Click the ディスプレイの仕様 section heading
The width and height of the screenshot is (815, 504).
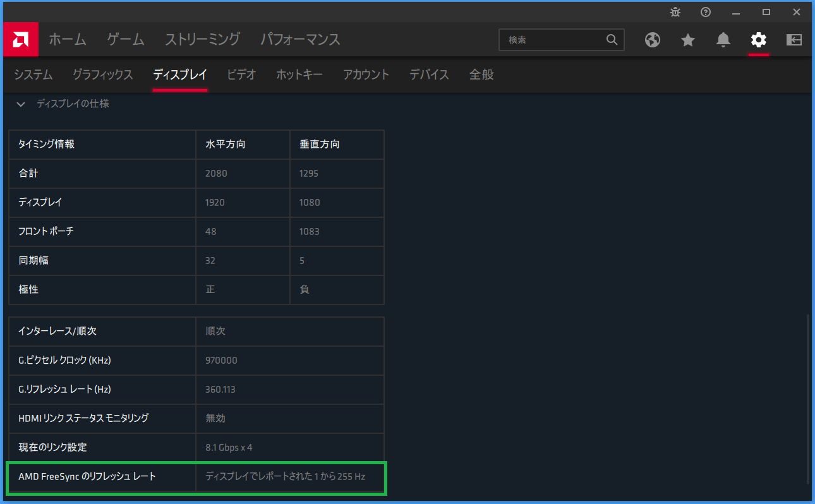(x=73, y=104)
